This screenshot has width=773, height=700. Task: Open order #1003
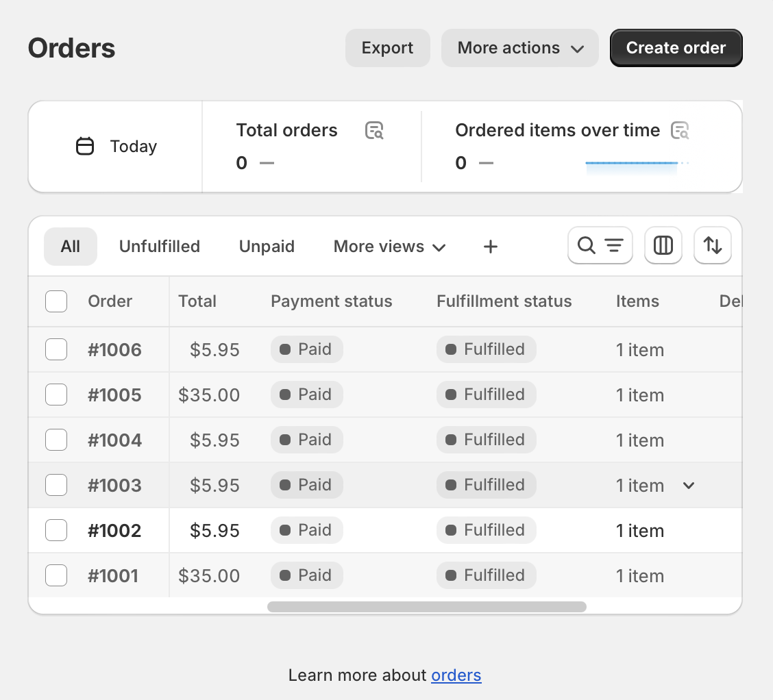[115, 486]
